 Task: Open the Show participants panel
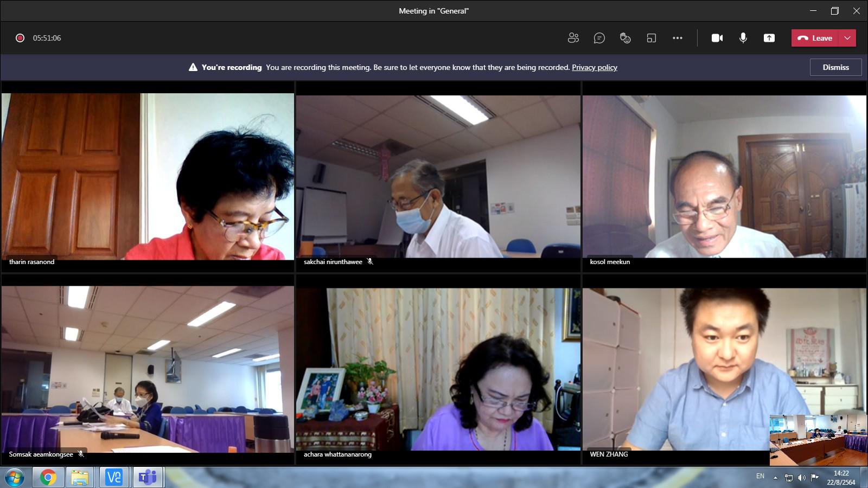click(x=573, y=38)
